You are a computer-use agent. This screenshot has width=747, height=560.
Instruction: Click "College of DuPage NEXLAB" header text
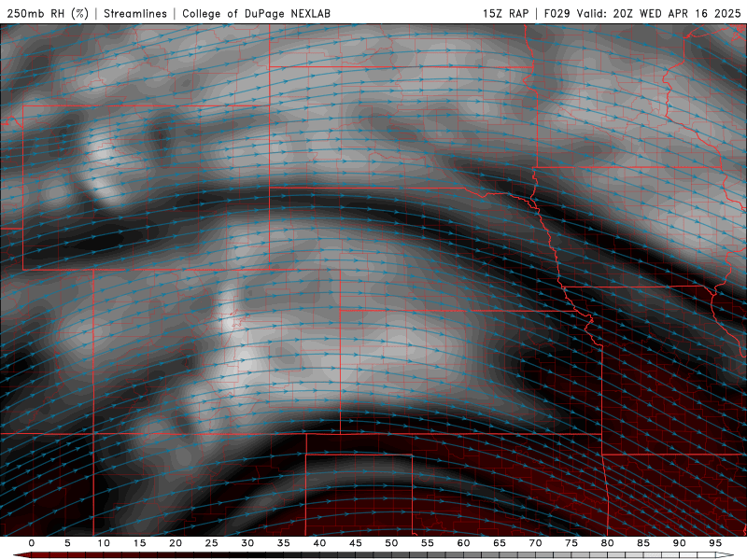coord(256,13)
